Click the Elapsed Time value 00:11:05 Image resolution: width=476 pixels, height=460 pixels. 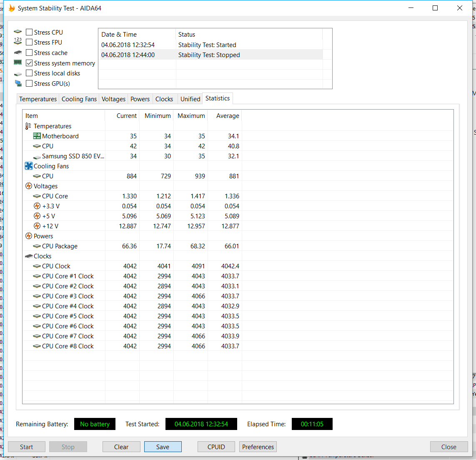point(312,424)
